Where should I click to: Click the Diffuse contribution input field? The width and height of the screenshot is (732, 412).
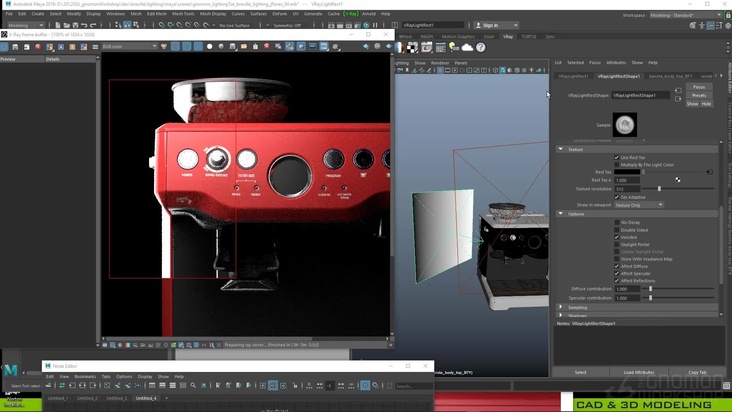626,289
